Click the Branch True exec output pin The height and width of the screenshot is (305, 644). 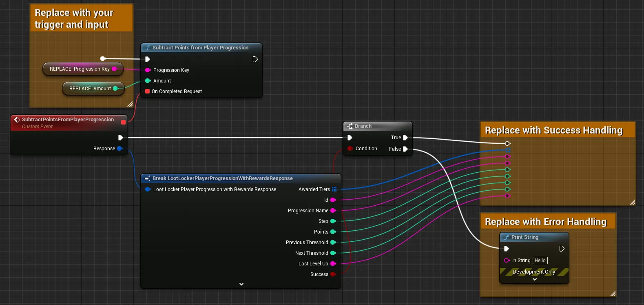(405, 138)
